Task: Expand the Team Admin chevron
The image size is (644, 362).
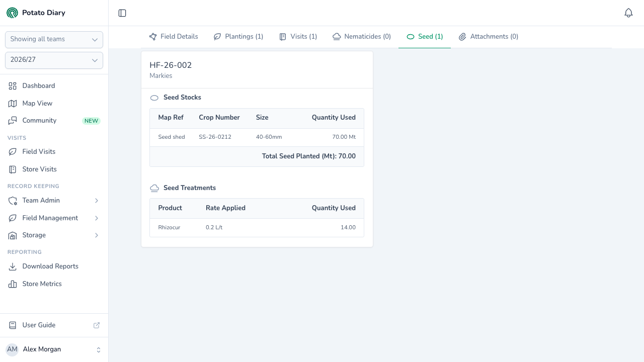Action: pyautogui.click(x=97, y=201)
